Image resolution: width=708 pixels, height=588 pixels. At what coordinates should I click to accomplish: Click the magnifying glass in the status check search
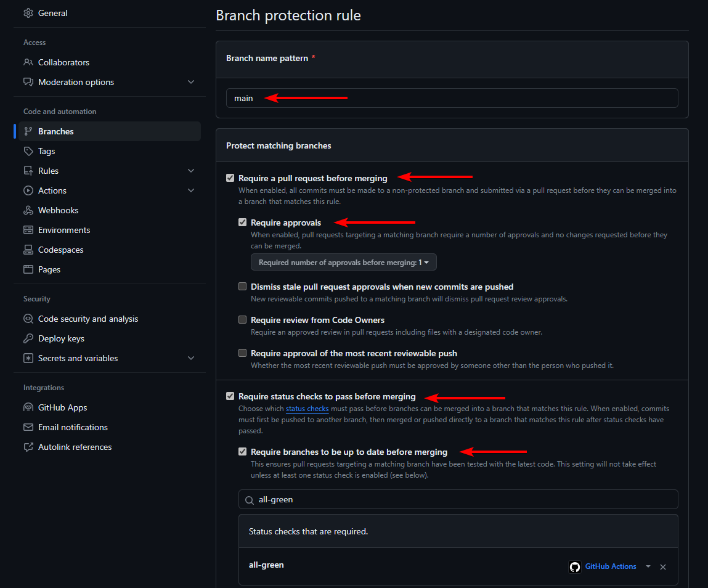249,499
